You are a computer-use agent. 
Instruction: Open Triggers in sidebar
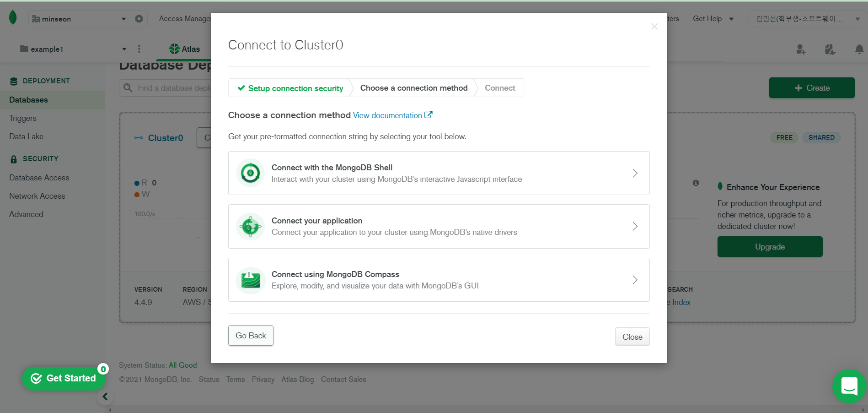click(23, 118)
